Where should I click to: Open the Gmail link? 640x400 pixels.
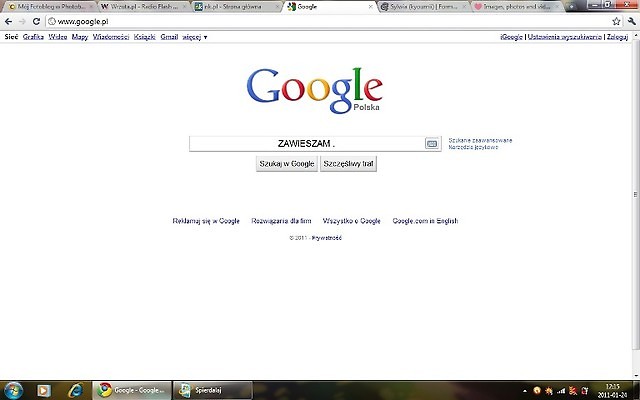169,37
